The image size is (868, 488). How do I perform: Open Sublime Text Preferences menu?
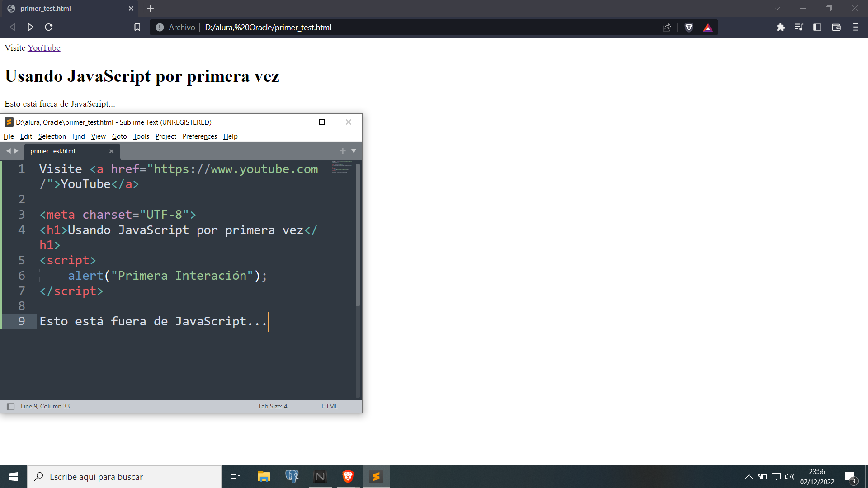pos(200,136)
